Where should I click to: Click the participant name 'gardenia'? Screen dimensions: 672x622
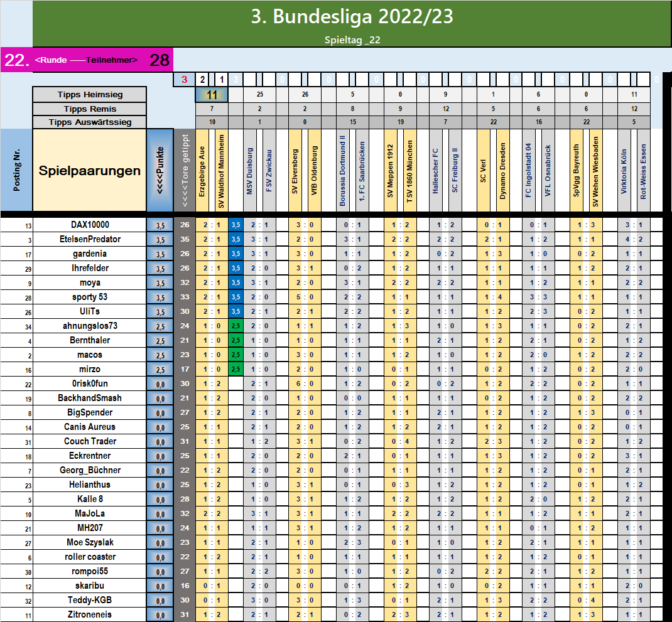pos(90,254)
